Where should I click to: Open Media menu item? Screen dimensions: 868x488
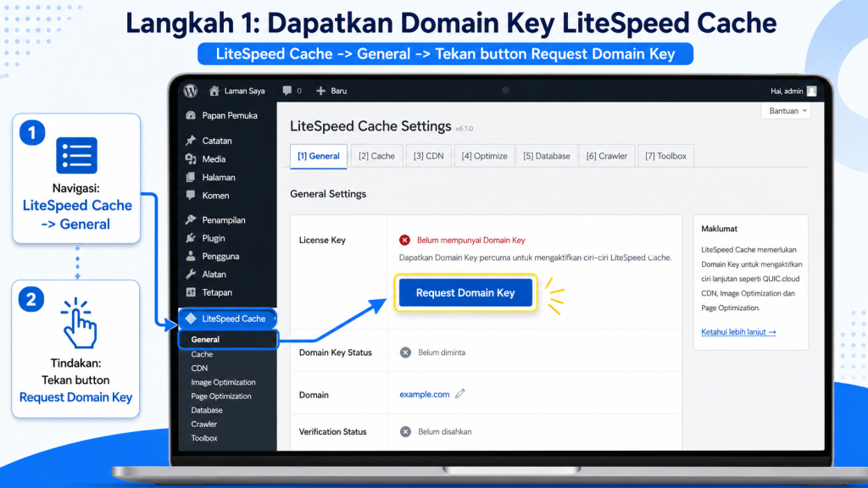(x=214, y=158)
